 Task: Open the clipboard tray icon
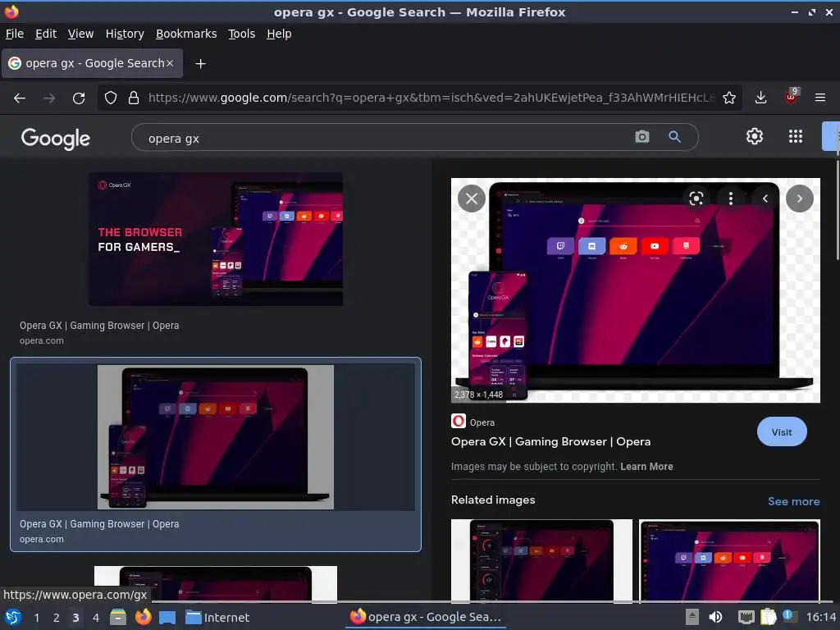pos(768,617)
